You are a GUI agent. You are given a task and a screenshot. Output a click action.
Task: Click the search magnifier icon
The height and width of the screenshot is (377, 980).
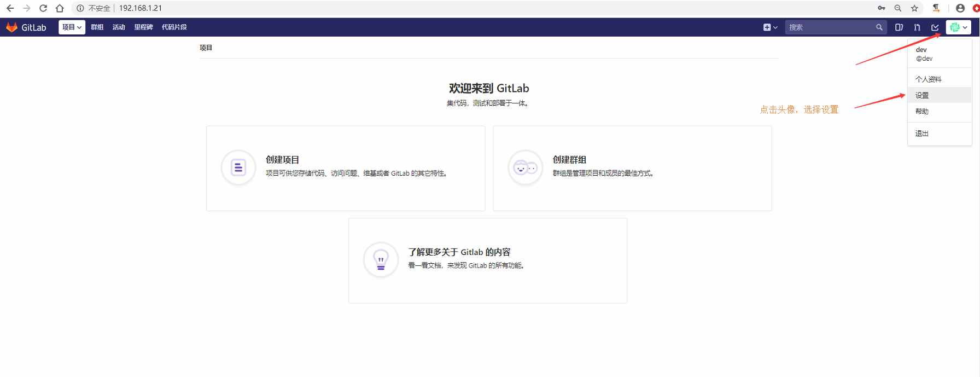(879, 27)
